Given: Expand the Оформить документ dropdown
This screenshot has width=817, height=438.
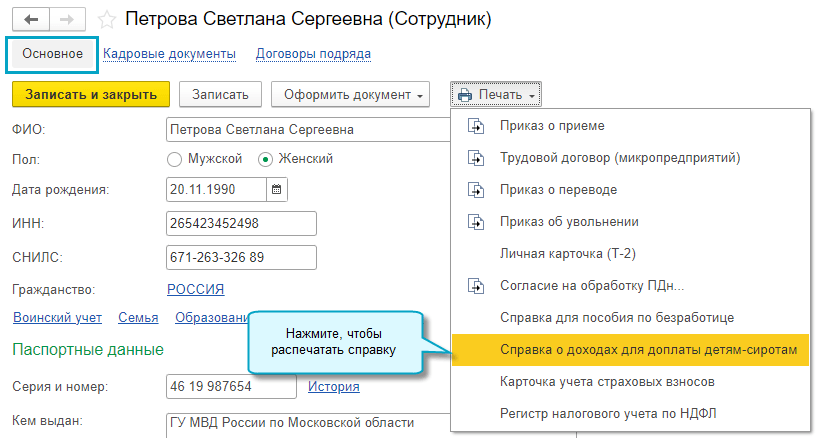Looking at the screenshot, I should [x=350, y=95].
